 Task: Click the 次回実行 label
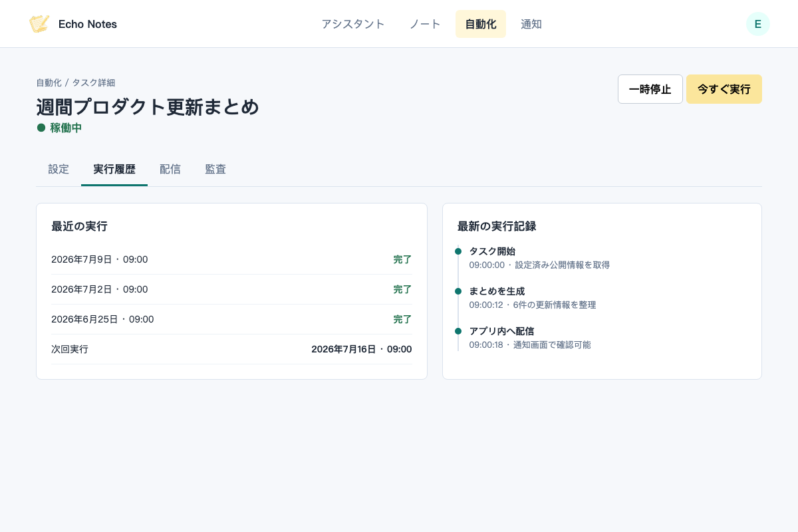coord(70,349)
